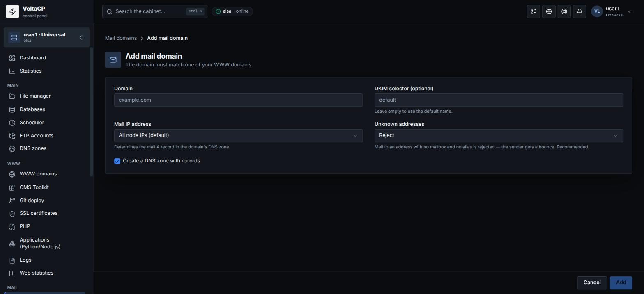Viewport: 644px width, 294px height.
Task: Open the Dashboard menu item
Action: coord(46,58)
